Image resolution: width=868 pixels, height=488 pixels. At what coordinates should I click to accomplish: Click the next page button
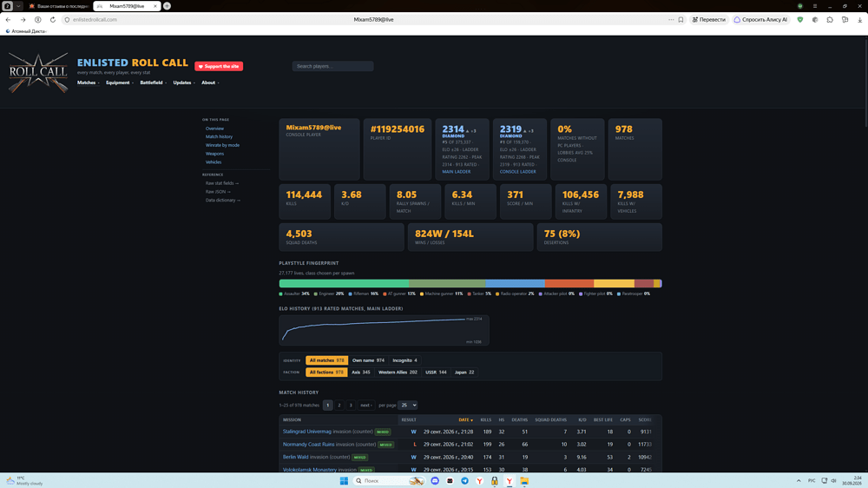click(x=366, y=406)
